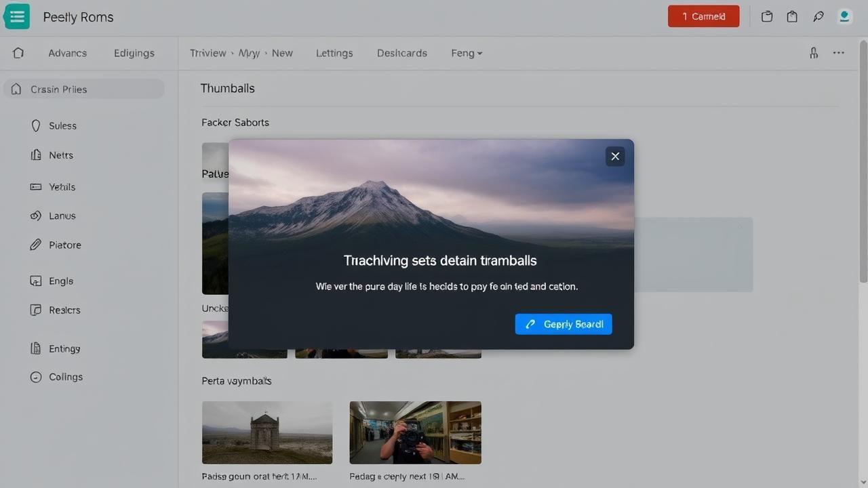The width and height of the screenshot is (868, 488).
Task: Close the mountain image dialog
Action: 615,157
